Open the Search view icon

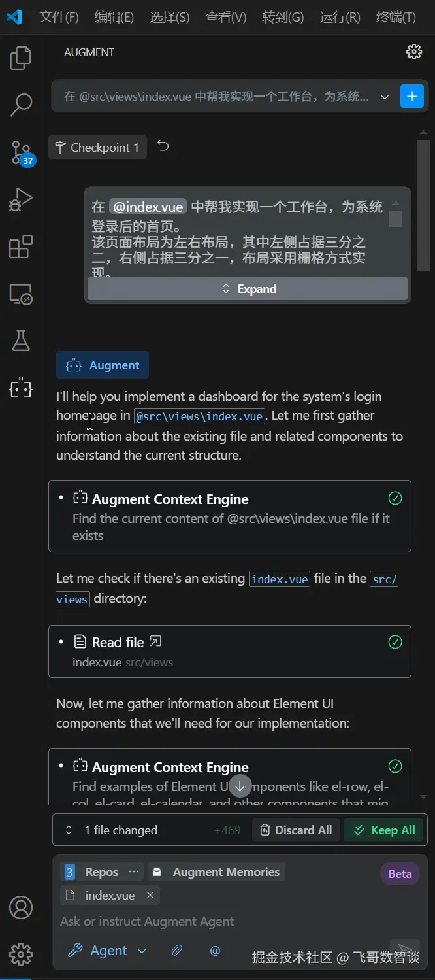[21, 105]
